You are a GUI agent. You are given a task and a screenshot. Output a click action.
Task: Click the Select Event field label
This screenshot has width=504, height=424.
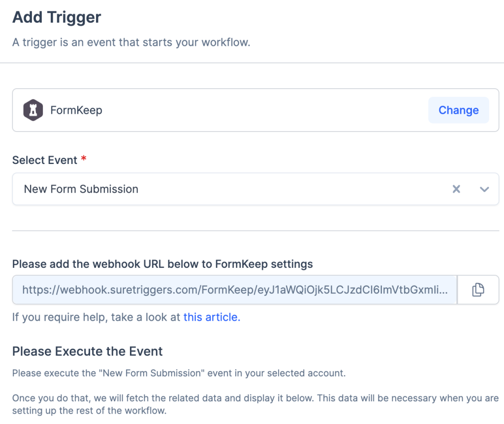(x=45, y=160)
